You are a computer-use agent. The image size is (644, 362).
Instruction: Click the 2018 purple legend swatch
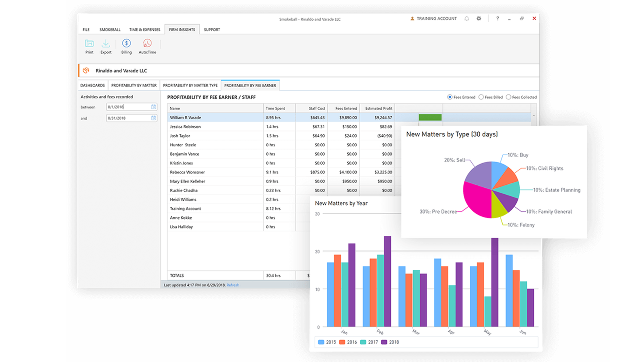point(384,342)
